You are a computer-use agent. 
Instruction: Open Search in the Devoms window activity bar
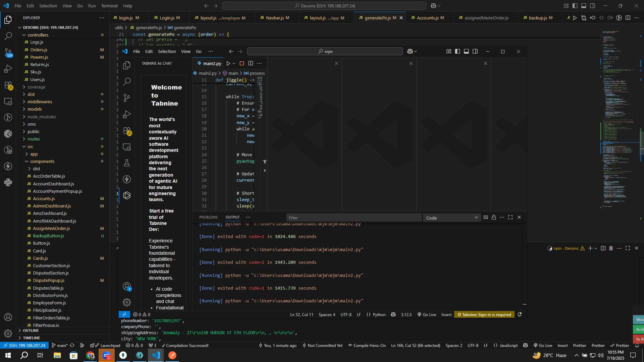point(8,36)
